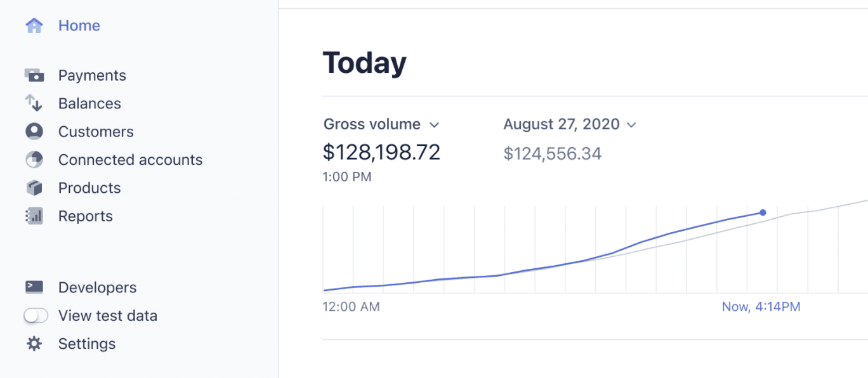This screenshot has height=378, width=868.
Task: Select the $128,198.72 gross volume figure
Action: [381, 151]
